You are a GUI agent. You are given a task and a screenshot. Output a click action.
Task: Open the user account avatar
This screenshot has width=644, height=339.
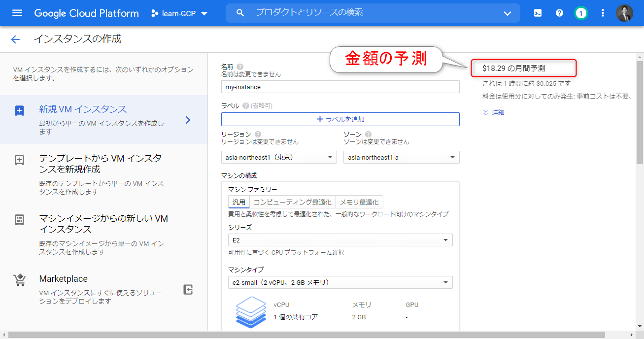pyautogui.click(x=624, y=13)
